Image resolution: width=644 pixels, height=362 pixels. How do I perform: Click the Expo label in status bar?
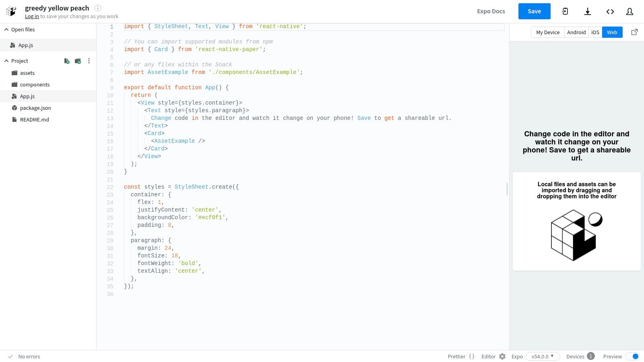coord(517,356)
